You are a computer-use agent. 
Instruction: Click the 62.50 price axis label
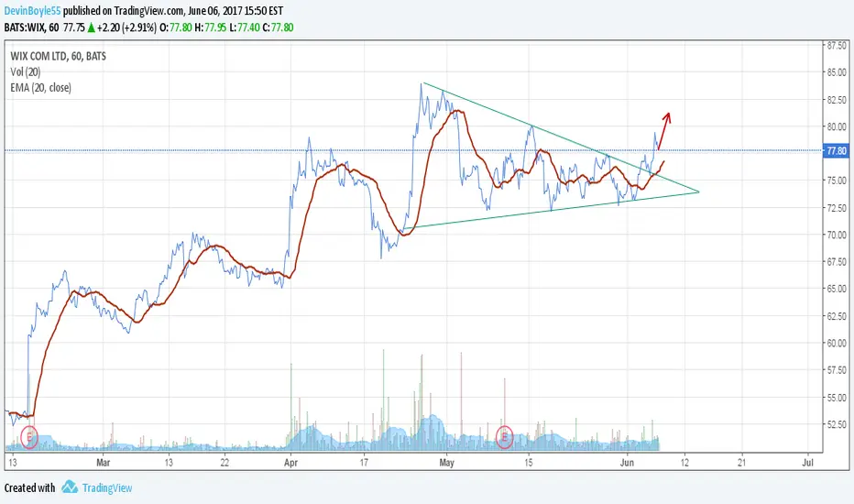(837, 316)
